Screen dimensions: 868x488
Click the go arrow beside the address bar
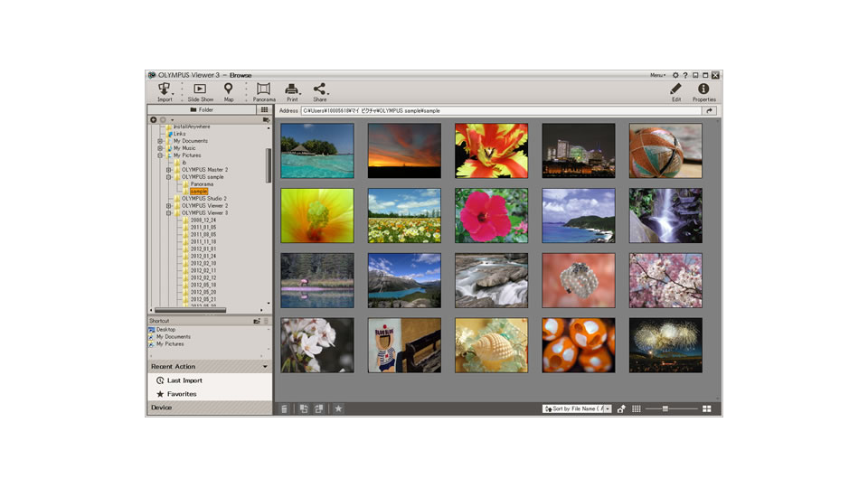(709, 110)
